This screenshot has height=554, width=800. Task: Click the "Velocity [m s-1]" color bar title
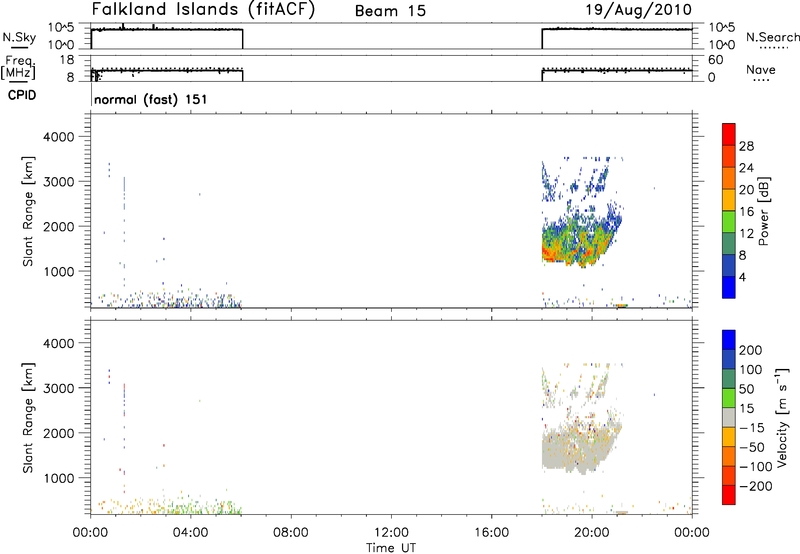(x=782, y=417)
